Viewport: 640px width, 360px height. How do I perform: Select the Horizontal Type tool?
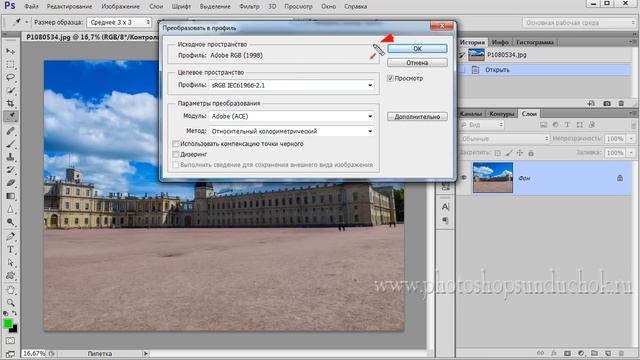click(11, 250)
